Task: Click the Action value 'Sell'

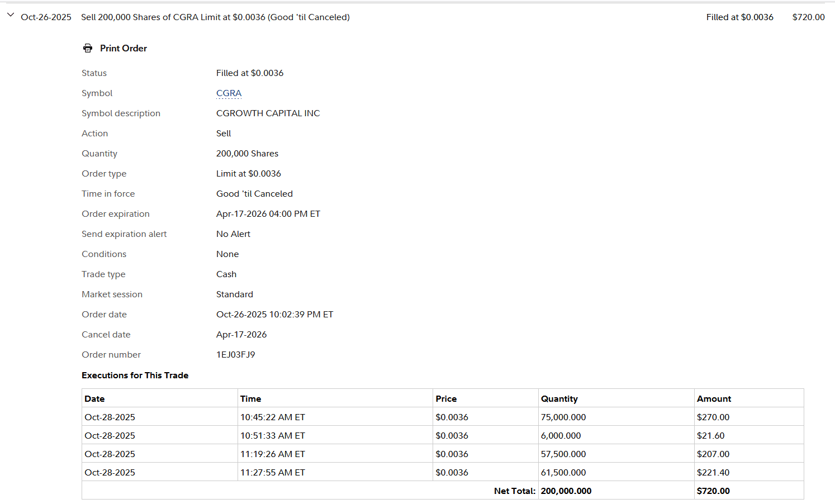Action: pyautogui.click(x=224, y=134)
